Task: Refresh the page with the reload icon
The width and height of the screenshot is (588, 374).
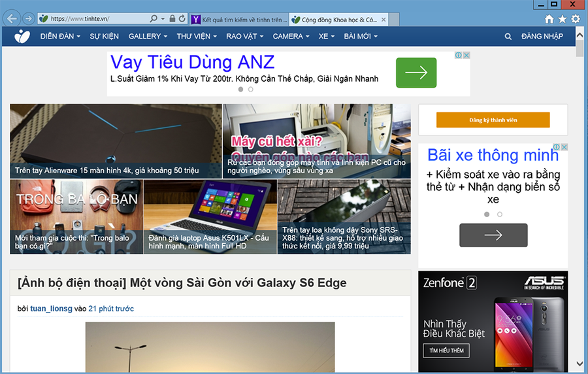Action: click(x=182, y=18)
